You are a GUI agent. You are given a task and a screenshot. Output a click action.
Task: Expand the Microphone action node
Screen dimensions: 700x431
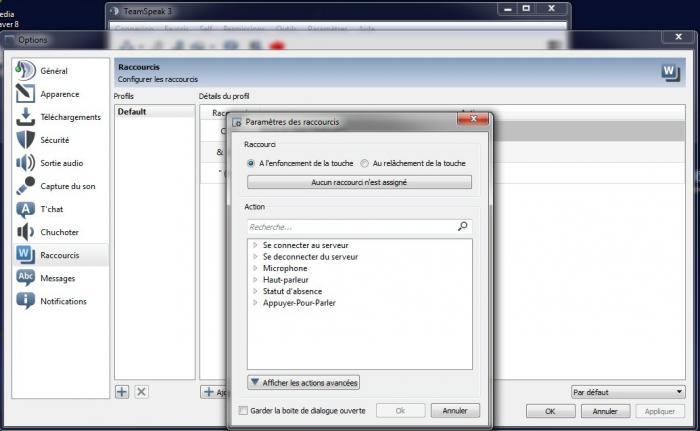[255, 268]
